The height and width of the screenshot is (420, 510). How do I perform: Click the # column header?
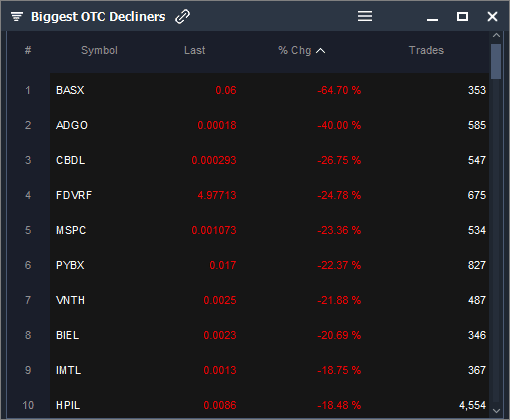coord(28,50)
